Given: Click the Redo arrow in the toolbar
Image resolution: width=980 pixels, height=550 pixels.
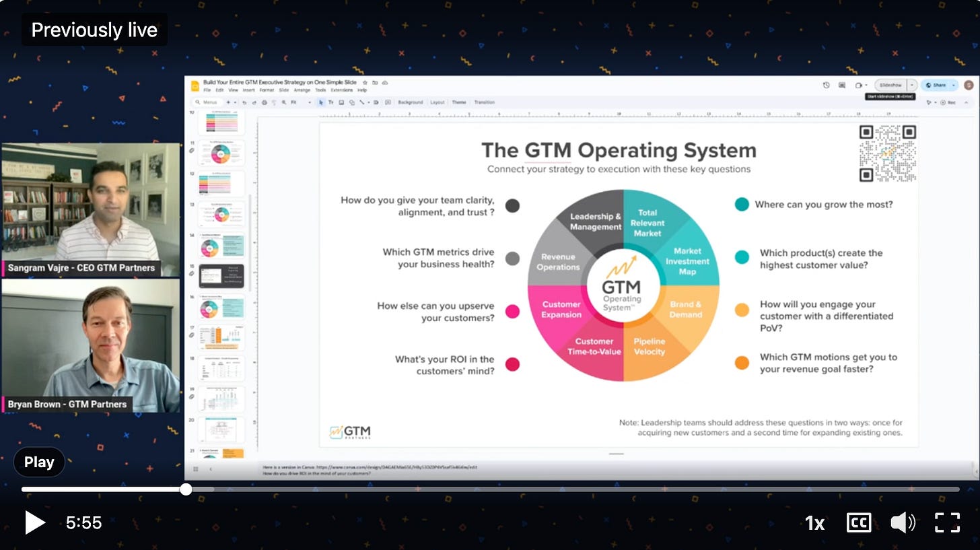Looking at the screenshot, I should click(254, 102).
